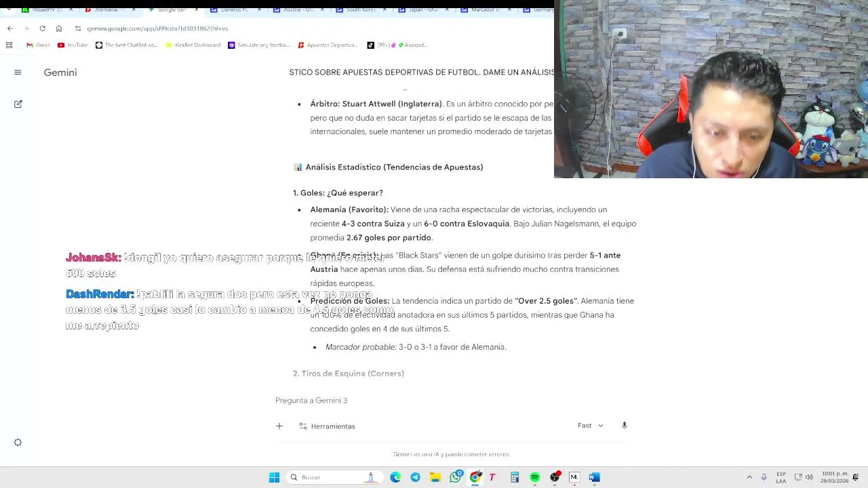This screenshot has height=488, width=868.
Task: Open Telegram from taskbar
Action: pos(415,477)
